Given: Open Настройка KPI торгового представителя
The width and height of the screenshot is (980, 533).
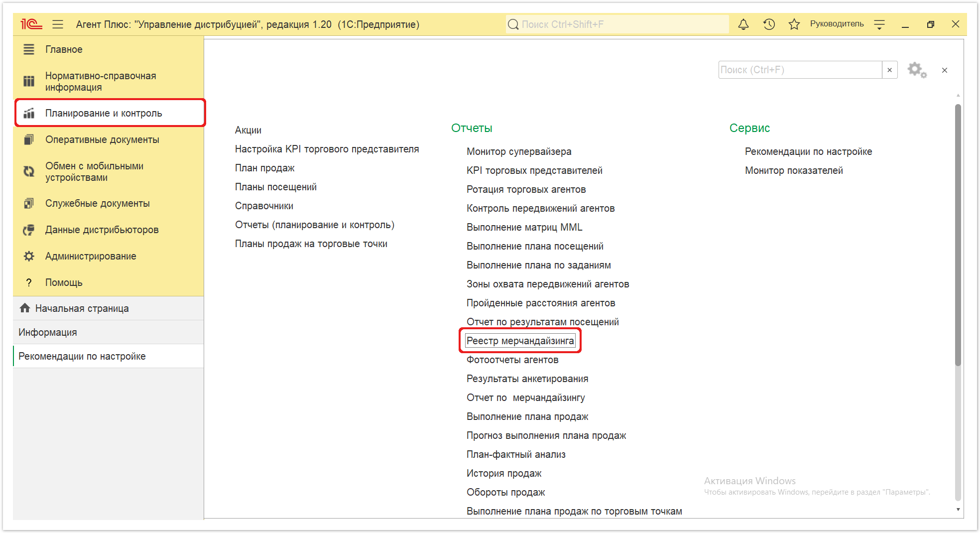Looking at the screenshot, I should 327,149.
